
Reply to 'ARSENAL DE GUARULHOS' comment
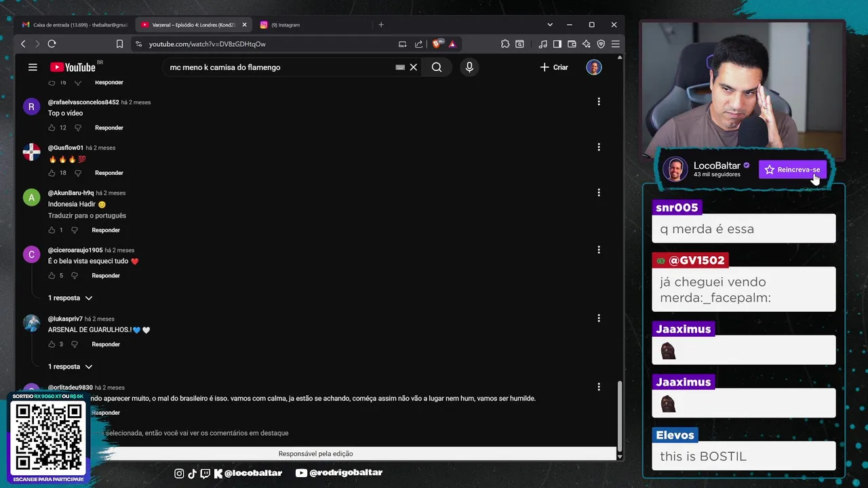pos(106,344)
